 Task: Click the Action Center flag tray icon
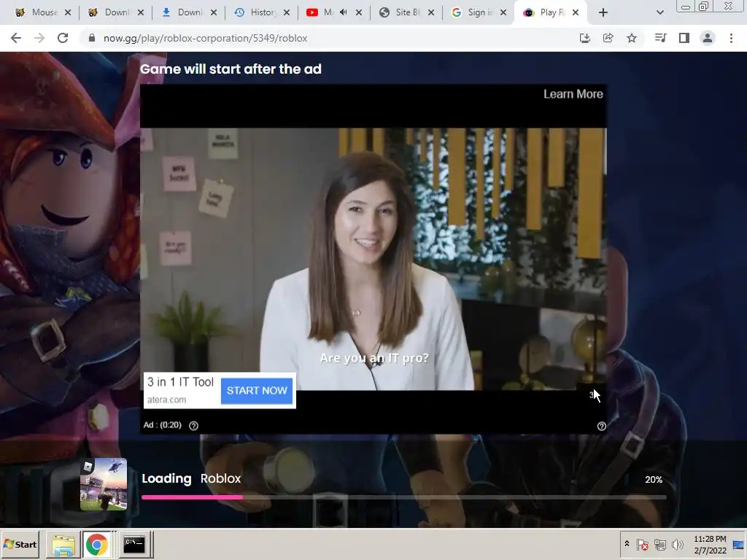(642, 544)
